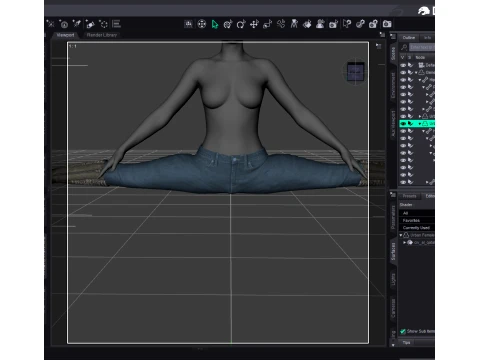Expand the last visible scene tree row

click(427, 182)
